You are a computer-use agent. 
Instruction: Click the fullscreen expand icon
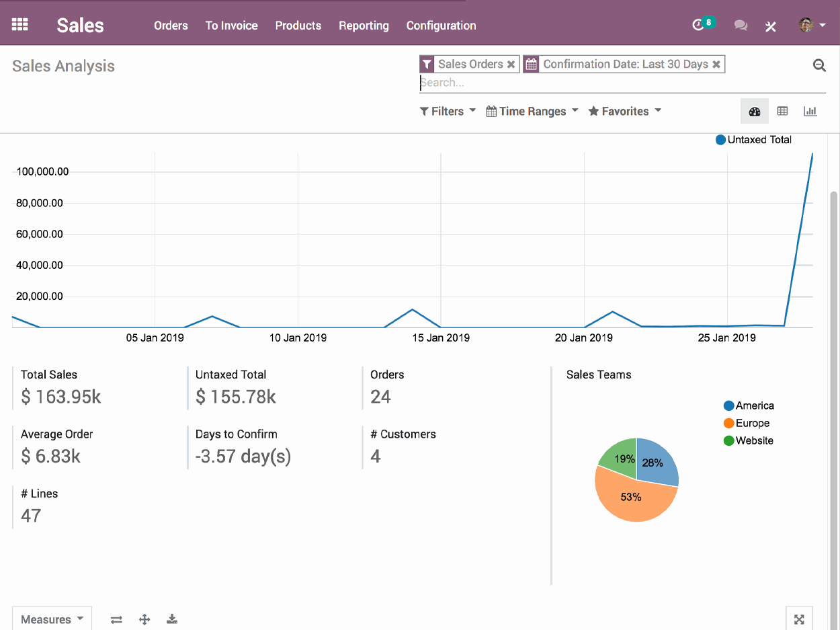click(x=799, y=619)
